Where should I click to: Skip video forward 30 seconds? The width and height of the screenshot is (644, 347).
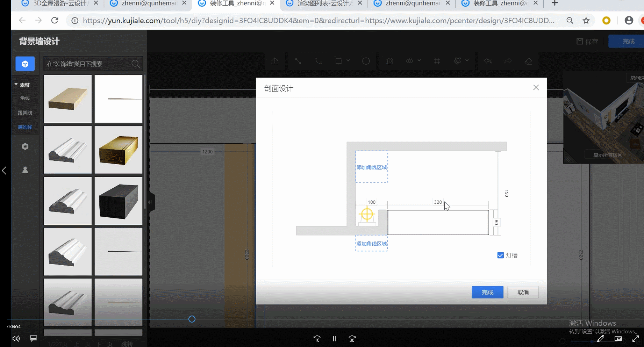point(352,339)
